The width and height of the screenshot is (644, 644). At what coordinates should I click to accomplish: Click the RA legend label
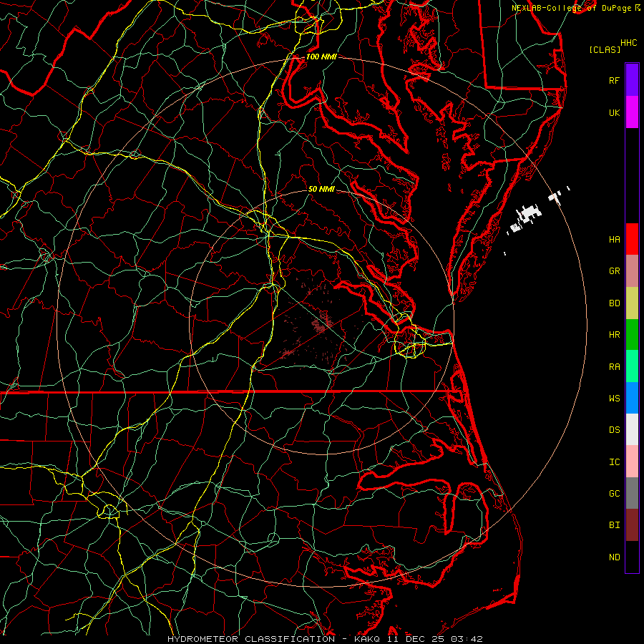tap(614, 367)
